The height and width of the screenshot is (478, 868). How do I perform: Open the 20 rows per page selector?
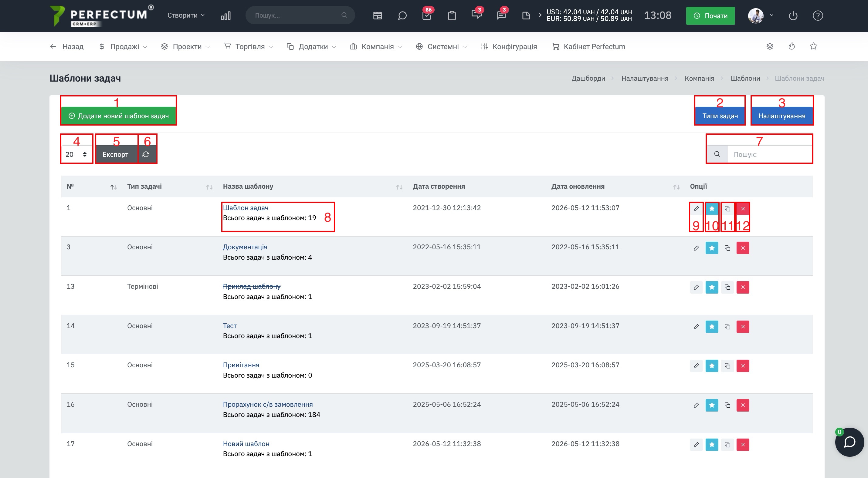click(x=76, y=154)
